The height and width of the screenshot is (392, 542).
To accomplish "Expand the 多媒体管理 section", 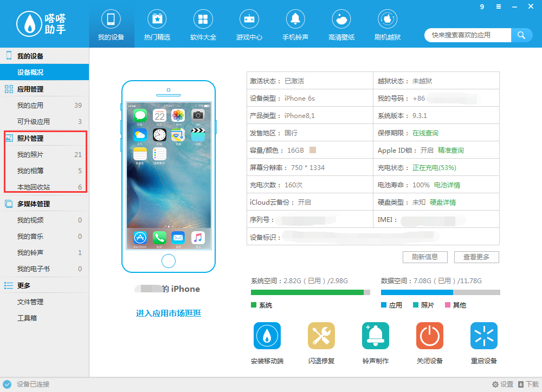I will [x=35, y=204].
